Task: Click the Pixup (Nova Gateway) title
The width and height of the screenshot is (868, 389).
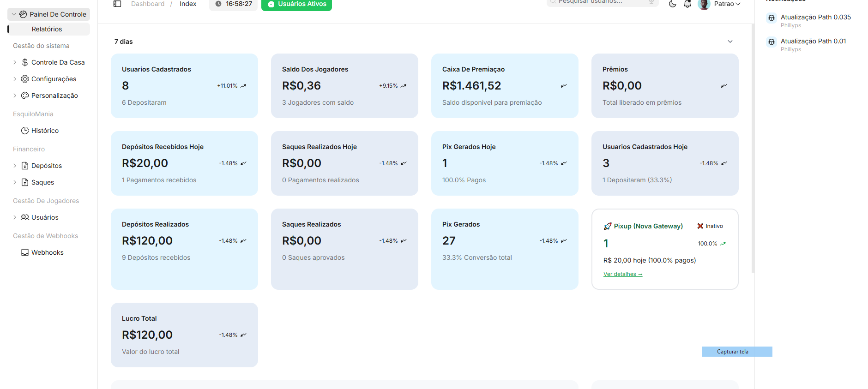Action: click(648, 226)
